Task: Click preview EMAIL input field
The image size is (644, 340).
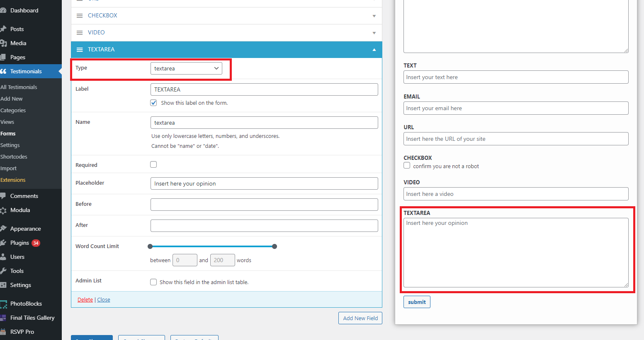Action: 516,108
